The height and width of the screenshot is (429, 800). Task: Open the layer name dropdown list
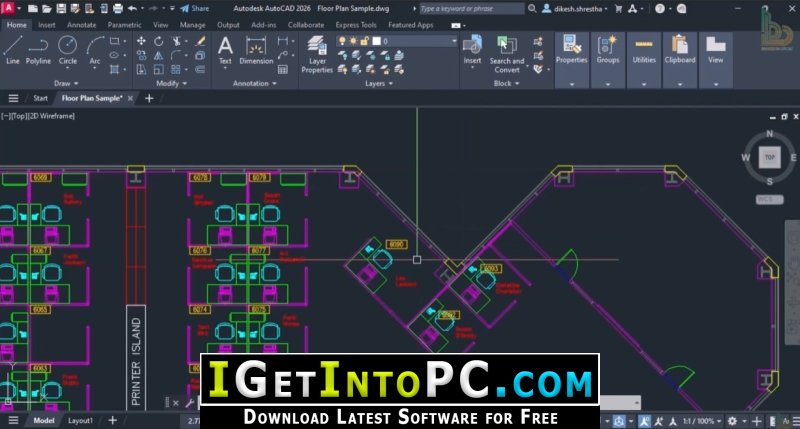tap(454, 41)
